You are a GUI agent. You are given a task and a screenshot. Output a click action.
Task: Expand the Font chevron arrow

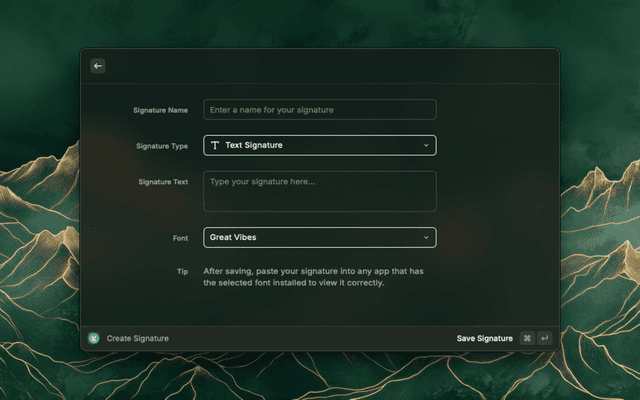coord(426,238)
